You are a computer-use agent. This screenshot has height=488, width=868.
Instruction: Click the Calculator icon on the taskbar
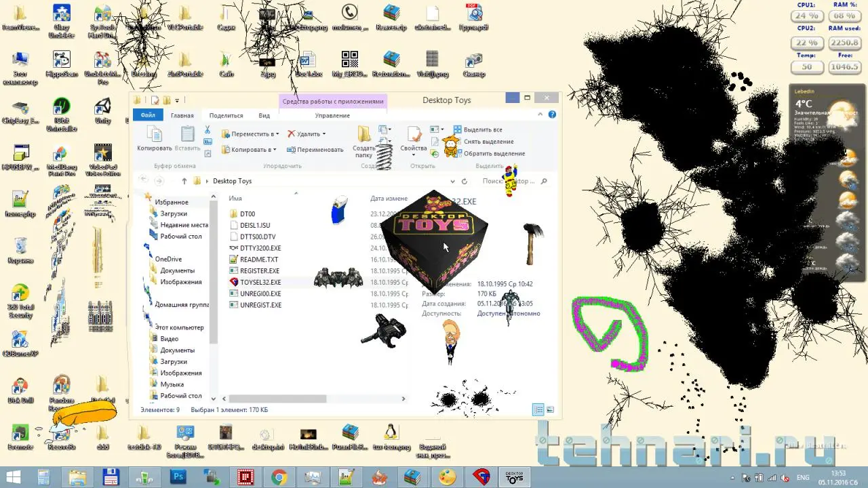pos(44,477)
